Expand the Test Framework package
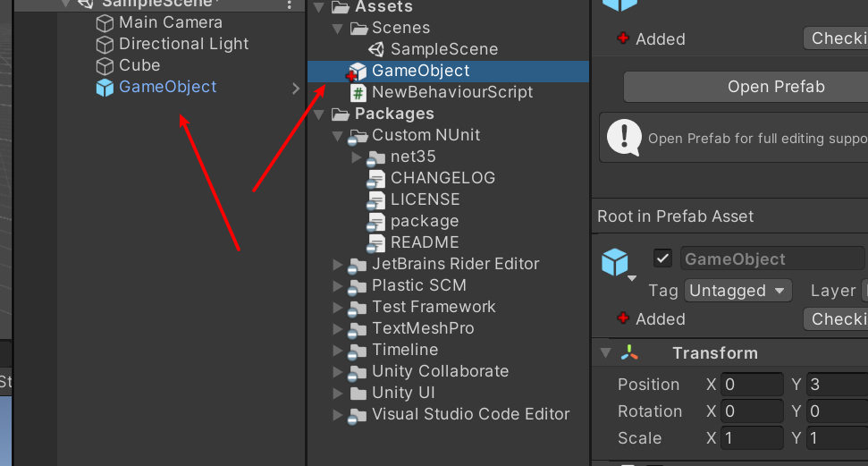Viewport: 868px width, 466px height. click(x=338, y=308)
